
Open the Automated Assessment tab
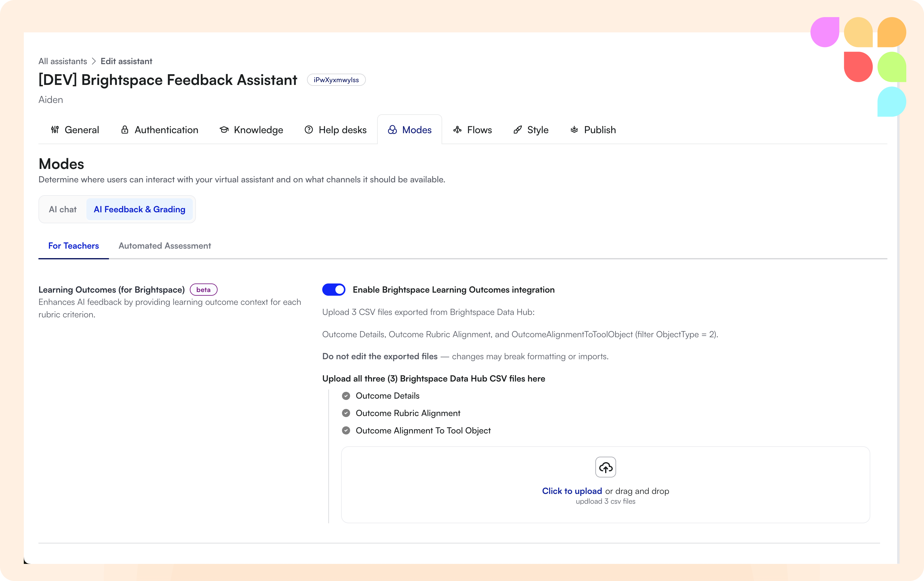(164, 246)
